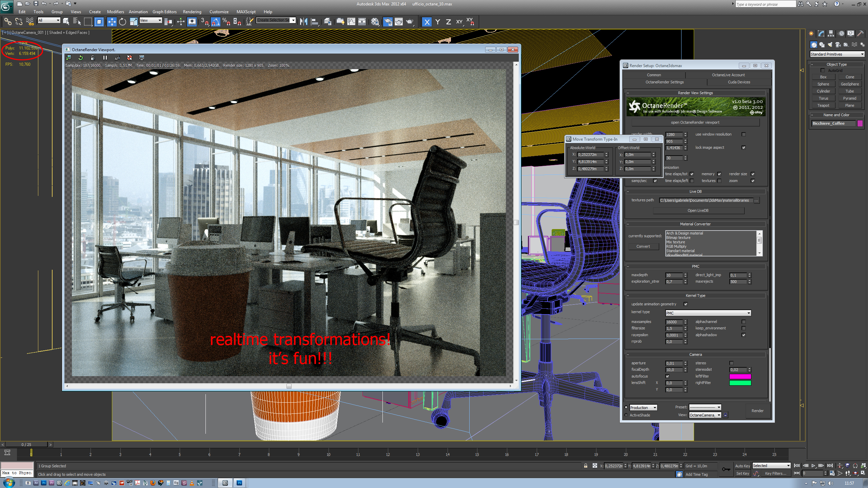Select the ActiveShade radio button
The height and width of the screenshot is (488, 868).
[x=626, y=415]
